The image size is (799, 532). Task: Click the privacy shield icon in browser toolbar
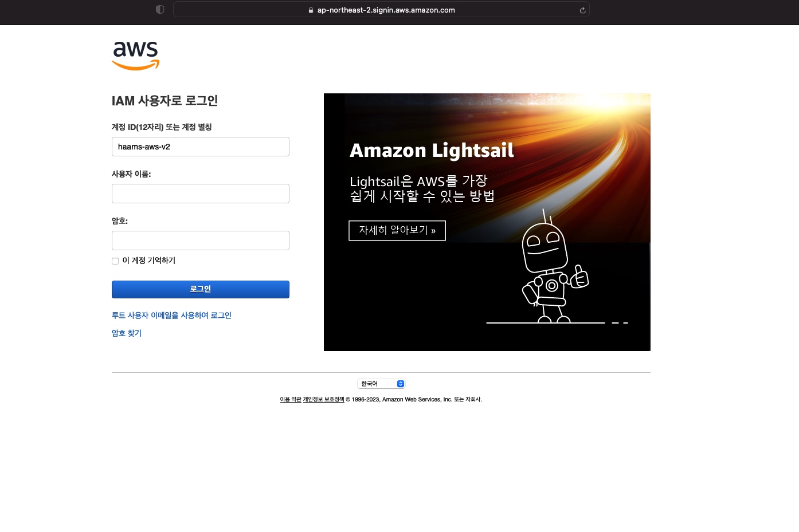click(x=160, y=10)
